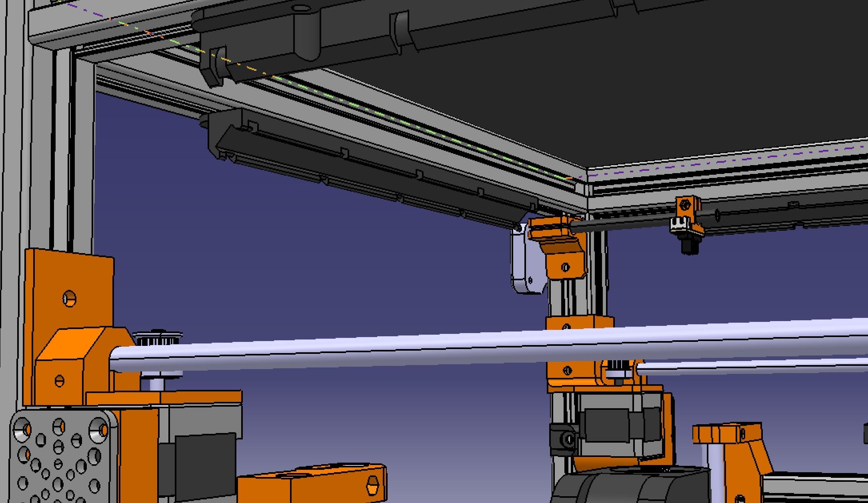Select the thin black rod near the endstop
Viewport: 868px width, 503px height.
point(624,223)
